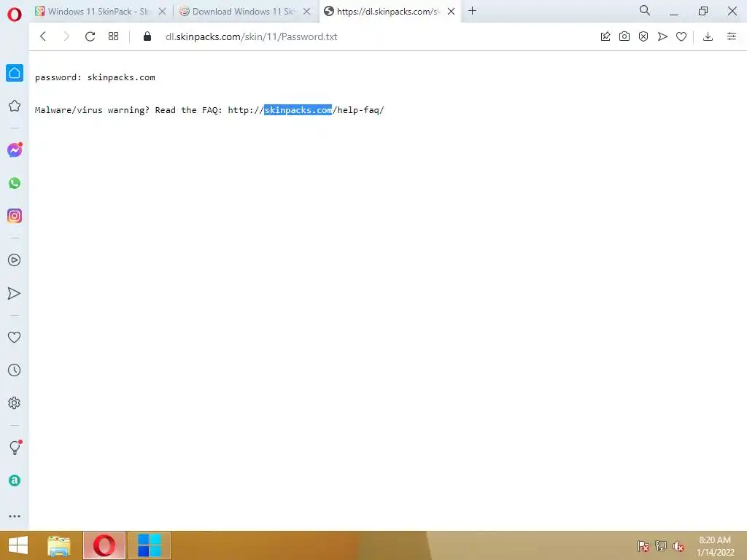Open My Flow in the sidebar
The image size is (747, 560).
click(15, 293)
